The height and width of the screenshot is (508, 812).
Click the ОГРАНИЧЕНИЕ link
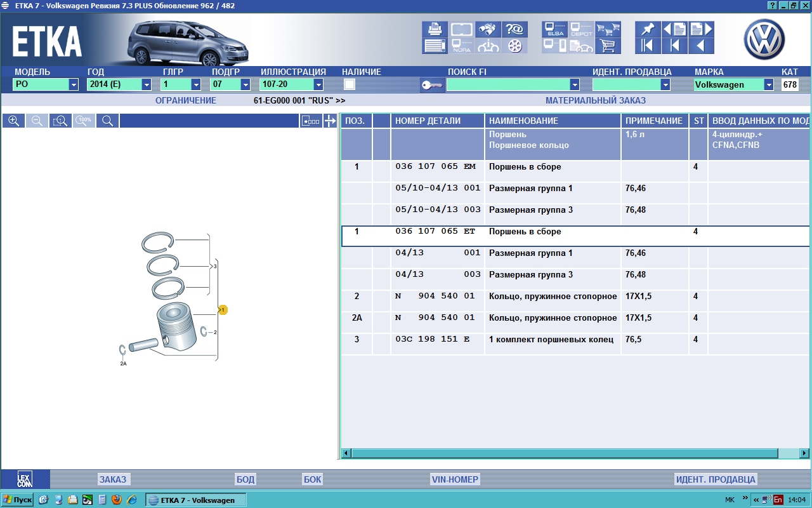point(185,100)
